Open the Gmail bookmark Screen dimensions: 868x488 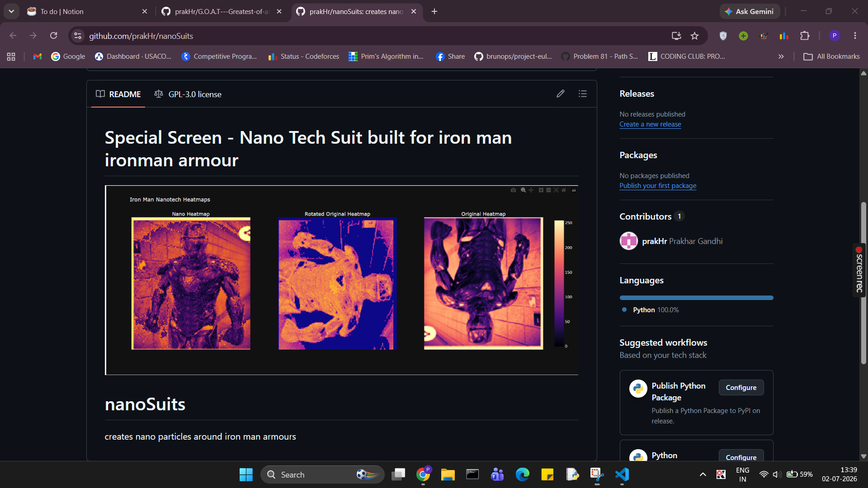point(38,56)
